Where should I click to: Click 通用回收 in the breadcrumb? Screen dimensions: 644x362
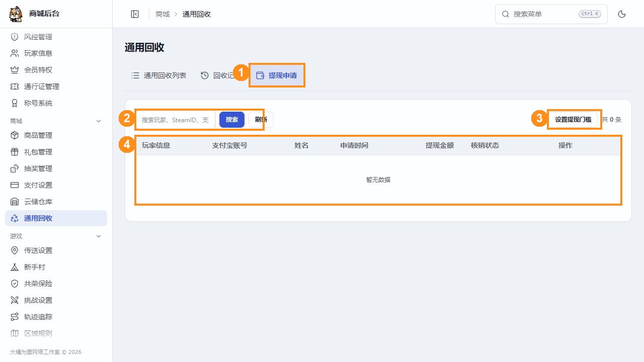tap(197, 14)
